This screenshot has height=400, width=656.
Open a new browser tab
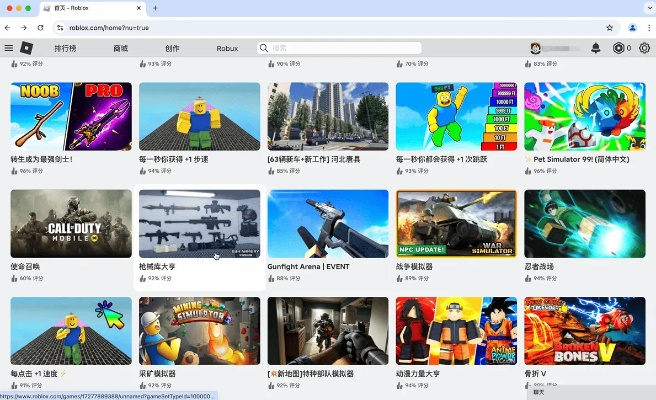tap(155, 8)
